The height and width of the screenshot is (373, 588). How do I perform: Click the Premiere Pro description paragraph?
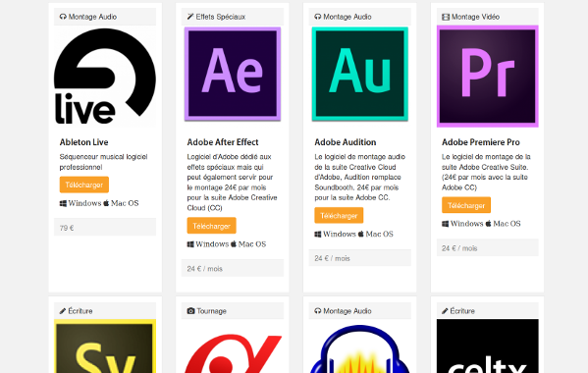(486, 172)
